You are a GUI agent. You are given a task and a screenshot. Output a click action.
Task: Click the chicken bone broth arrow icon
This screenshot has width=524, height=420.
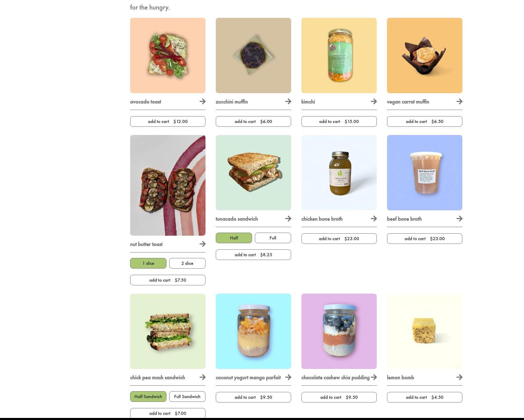(374, 219)
